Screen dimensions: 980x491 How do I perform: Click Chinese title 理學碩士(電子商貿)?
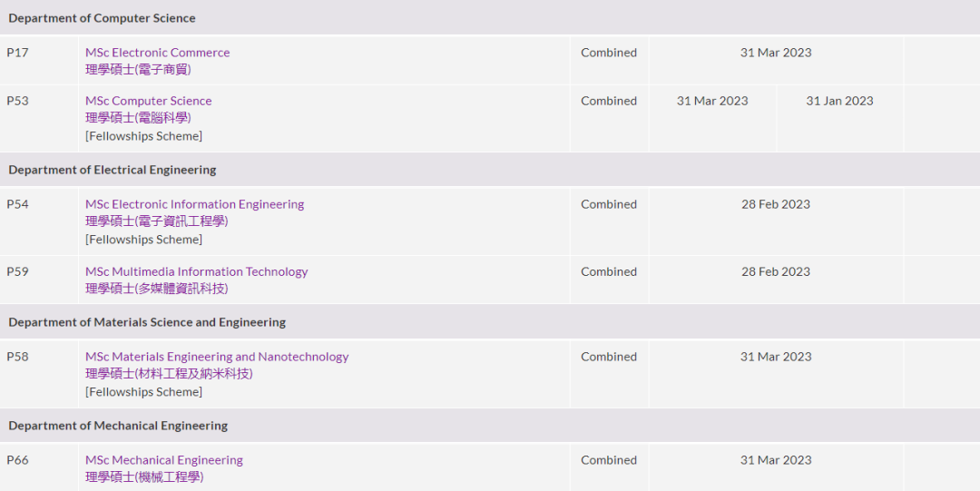pyautogui.click(x=138, y=69)
